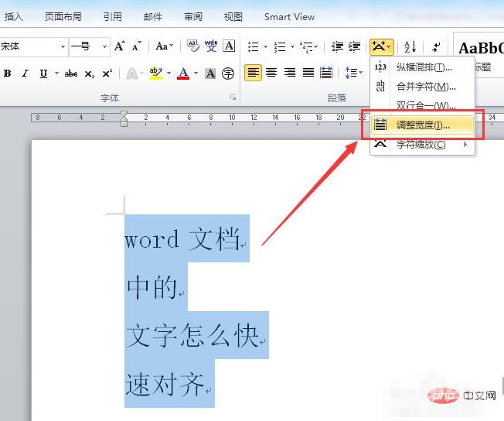Click the bullets list icon
Image resolution: width=504 pixels, height=421 pixels.
253,47
